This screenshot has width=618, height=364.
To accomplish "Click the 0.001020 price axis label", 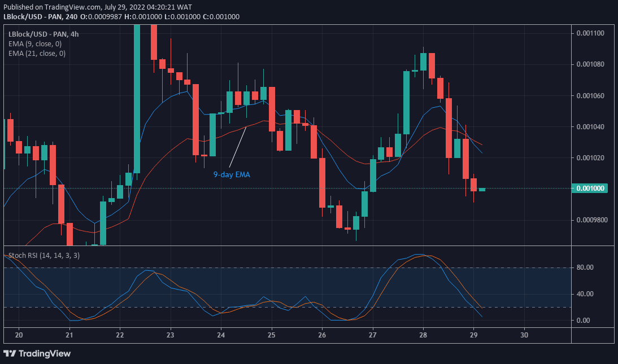I will click(590, 158).
